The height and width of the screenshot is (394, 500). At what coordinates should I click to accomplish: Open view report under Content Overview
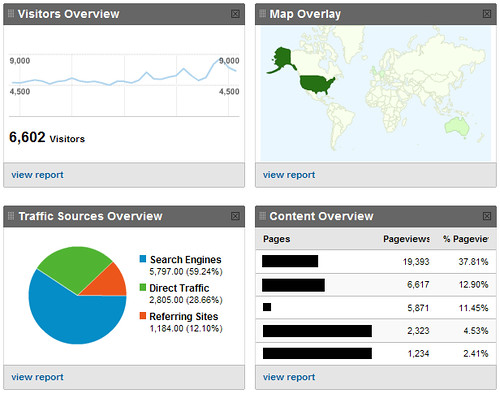pyautogui.click(x=289, y=377)
